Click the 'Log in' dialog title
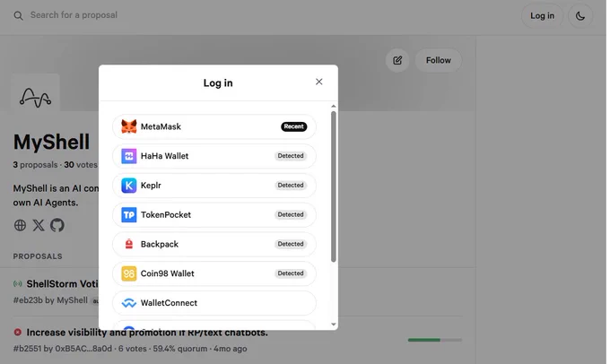The width and height of the screenshot is (610, 364). coord(218,82)
